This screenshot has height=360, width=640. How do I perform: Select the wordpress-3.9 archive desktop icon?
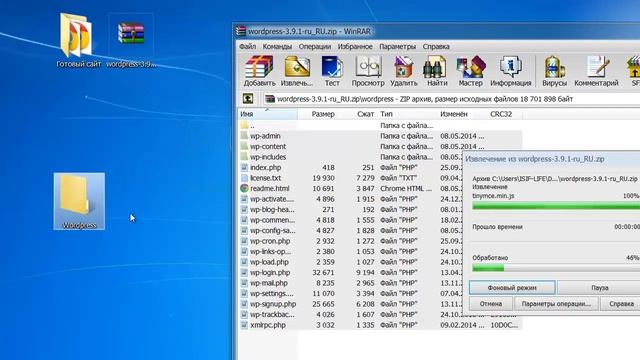pyautogui.click(x=131, y=40)
